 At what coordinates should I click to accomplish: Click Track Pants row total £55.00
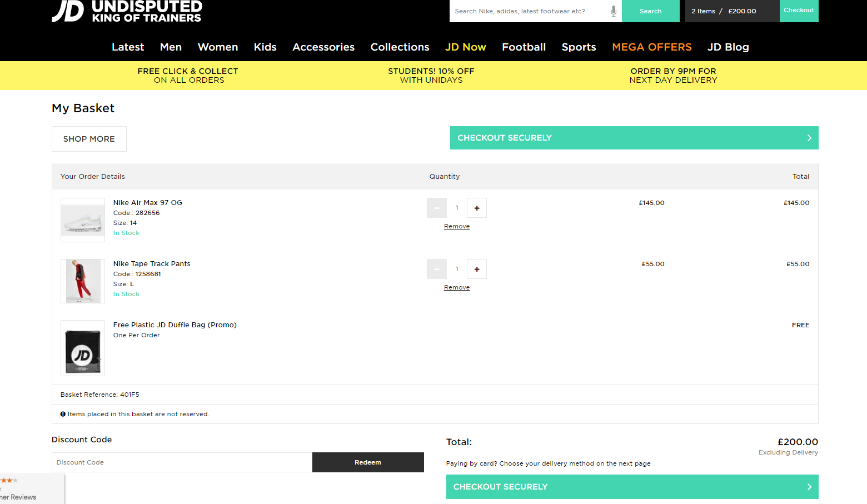coord(798,264)
